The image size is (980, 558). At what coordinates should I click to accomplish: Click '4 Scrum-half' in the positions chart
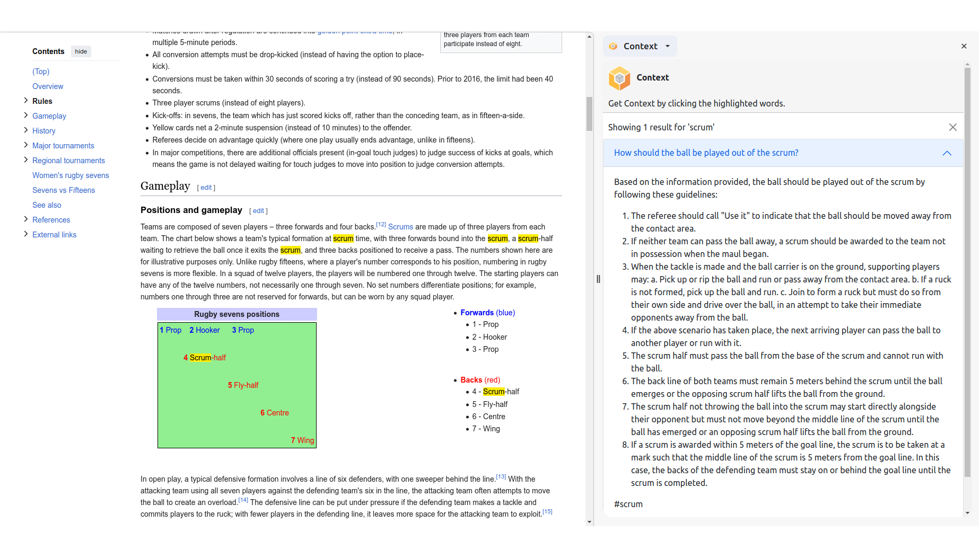[205, 358]
